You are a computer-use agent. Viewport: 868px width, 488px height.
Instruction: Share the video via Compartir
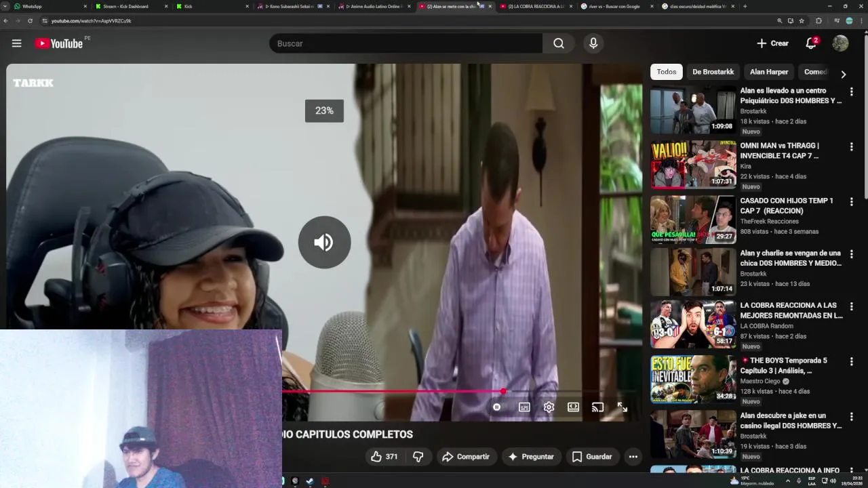click(x=465, y=457)
